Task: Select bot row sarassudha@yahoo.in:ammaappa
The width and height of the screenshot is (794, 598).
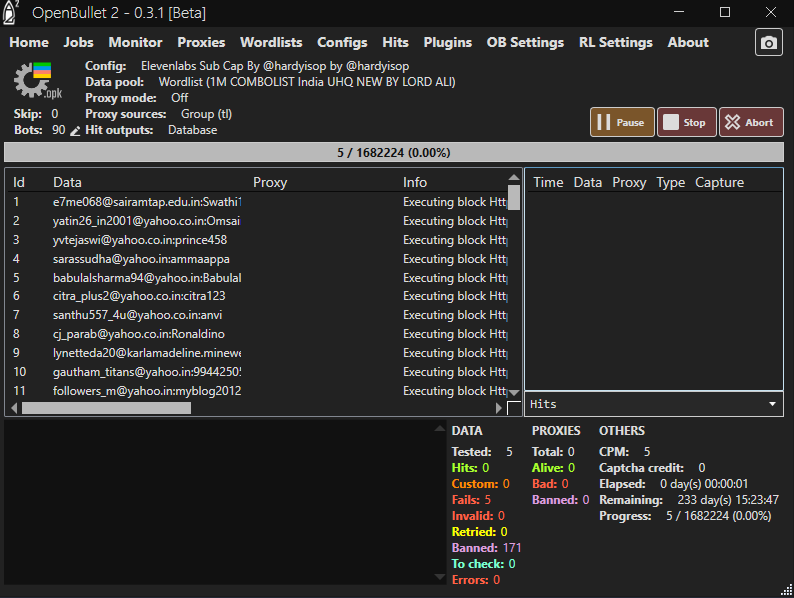Action: (260, 259)
